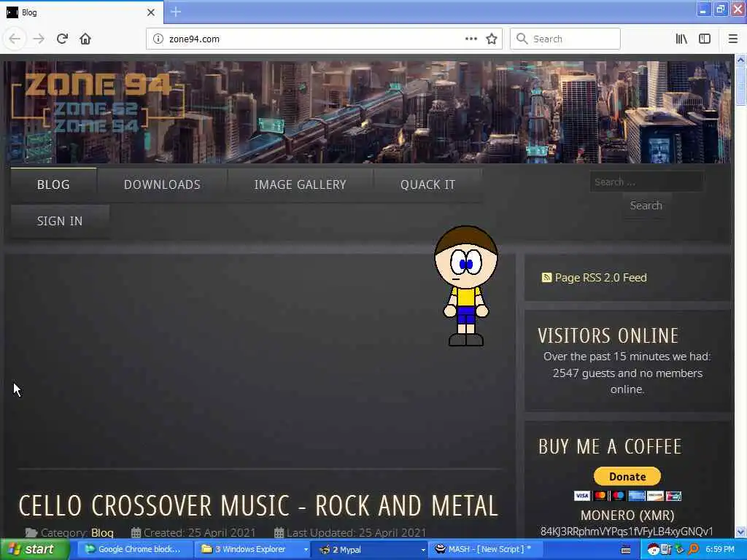Click the VISITORS ONLINE heading
This screenshot has width=747, height=560.
[608, 335]
